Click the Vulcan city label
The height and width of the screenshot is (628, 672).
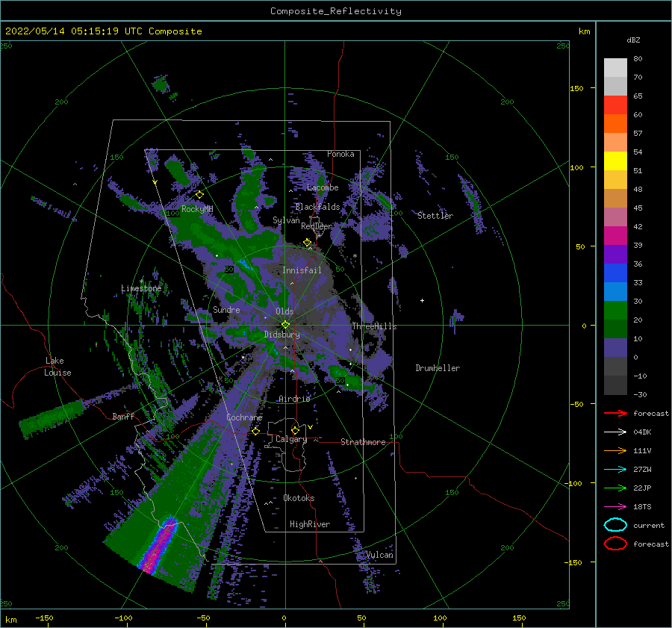point(380,555)
